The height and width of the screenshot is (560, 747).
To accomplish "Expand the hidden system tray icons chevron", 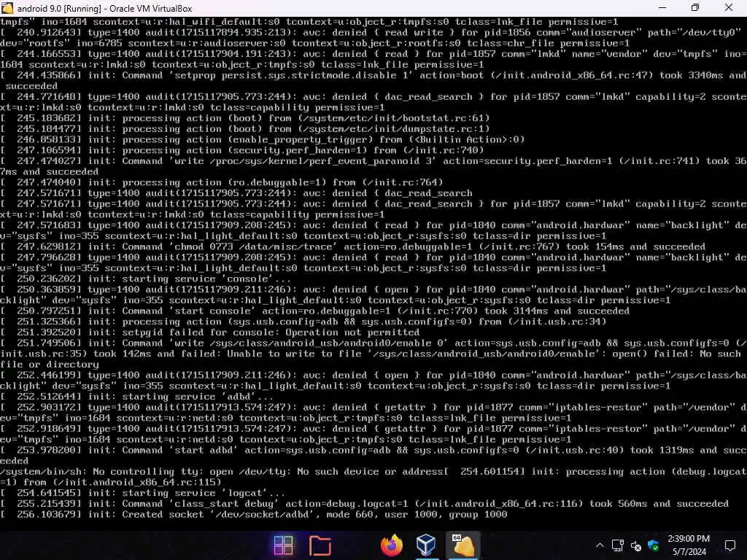I will (x=600, y=545).
